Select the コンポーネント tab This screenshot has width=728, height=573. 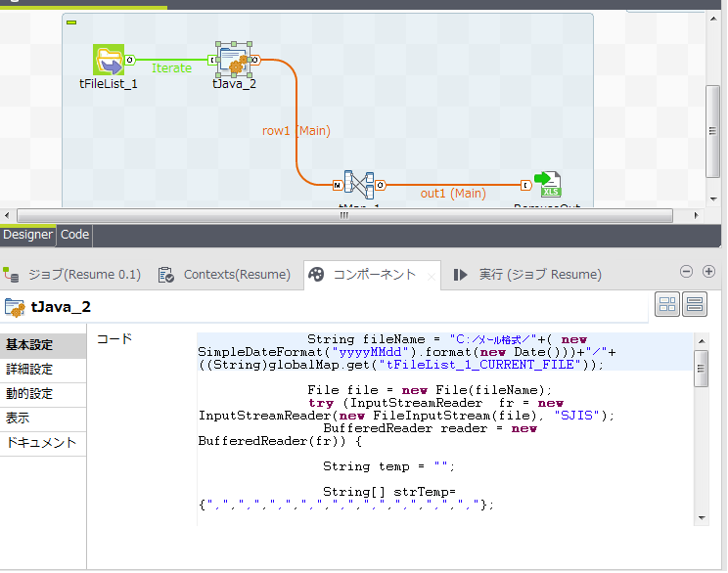(x=374, y=274)
